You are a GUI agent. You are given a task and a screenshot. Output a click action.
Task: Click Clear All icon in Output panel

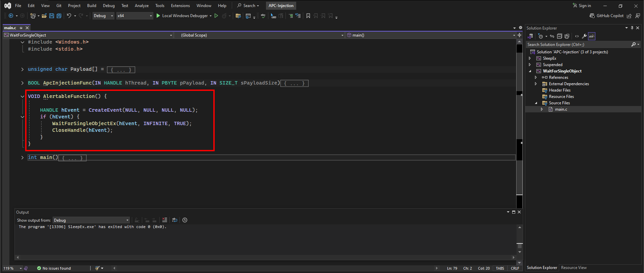click(x=164, y=220)
